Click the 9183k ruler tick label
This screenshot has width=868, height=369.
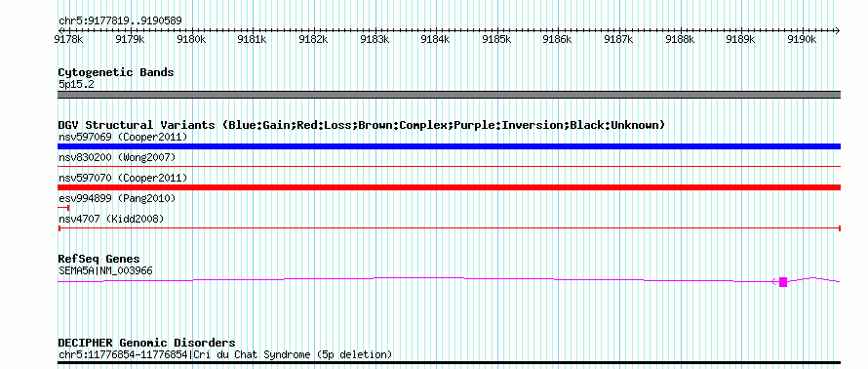coord(375,39)
